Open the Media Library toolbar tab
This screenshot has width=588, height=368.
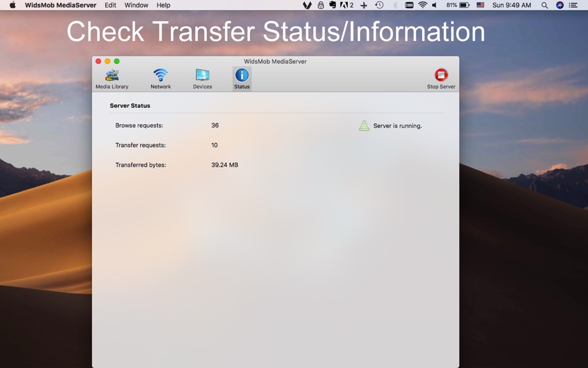tap(112, 79)
